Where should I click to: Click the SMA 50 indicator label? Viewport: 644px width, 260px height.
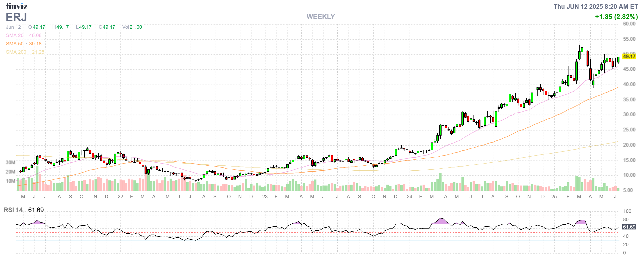(x=15, y=44)
